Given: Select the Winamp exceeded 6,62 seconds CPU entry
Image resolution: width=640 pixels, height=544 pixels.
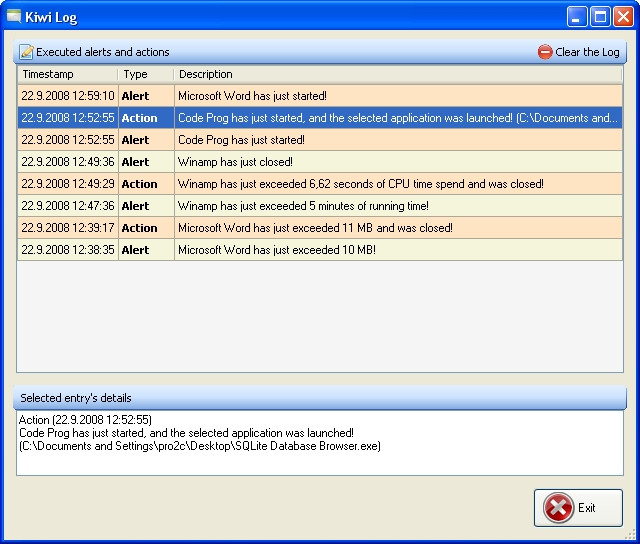Looking at the screenshot, I should click(x=320, y=184).
